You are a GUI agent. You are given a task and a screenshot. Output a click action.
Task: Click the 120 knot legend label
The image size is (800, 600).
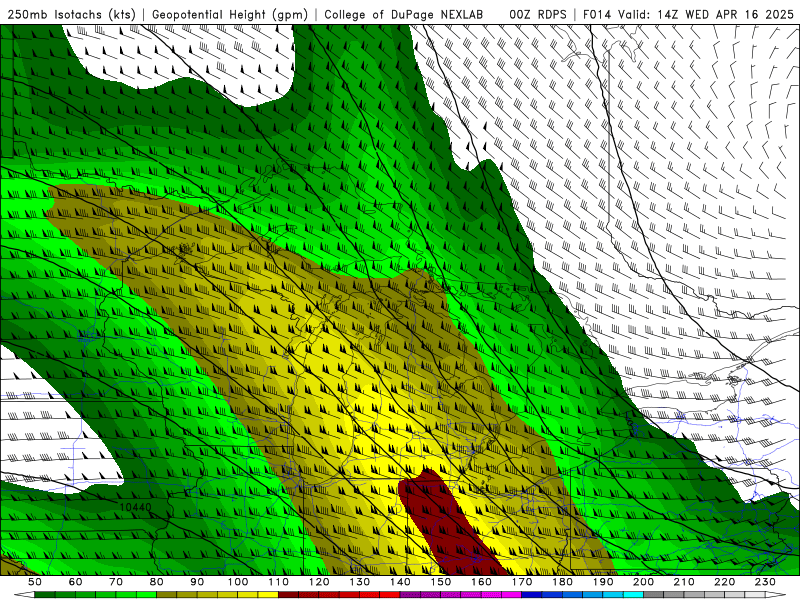tap(319, 582)
